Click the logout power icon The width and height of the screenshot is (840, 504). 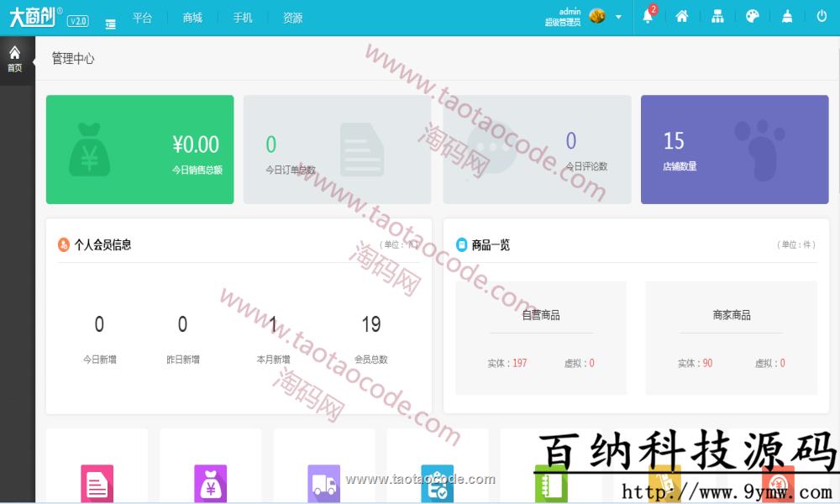[x=822, y=16]
